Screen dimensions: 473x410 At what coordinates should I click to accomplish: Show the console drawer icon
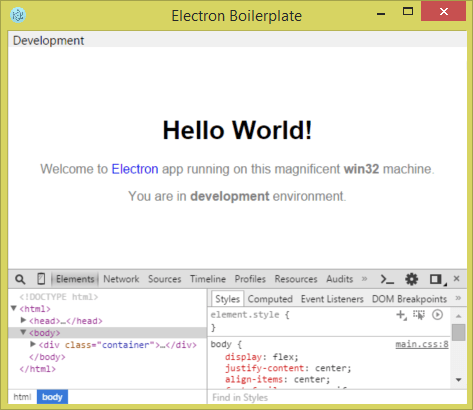387,279
